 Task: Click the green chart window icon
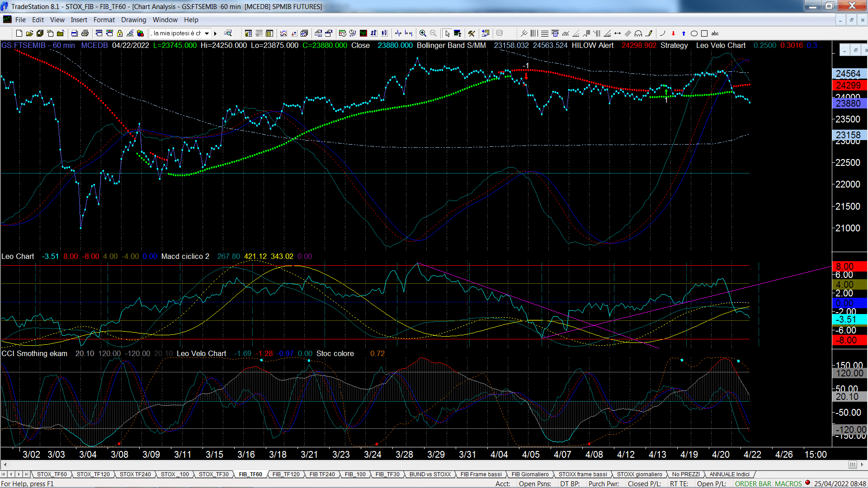(363, 33)
